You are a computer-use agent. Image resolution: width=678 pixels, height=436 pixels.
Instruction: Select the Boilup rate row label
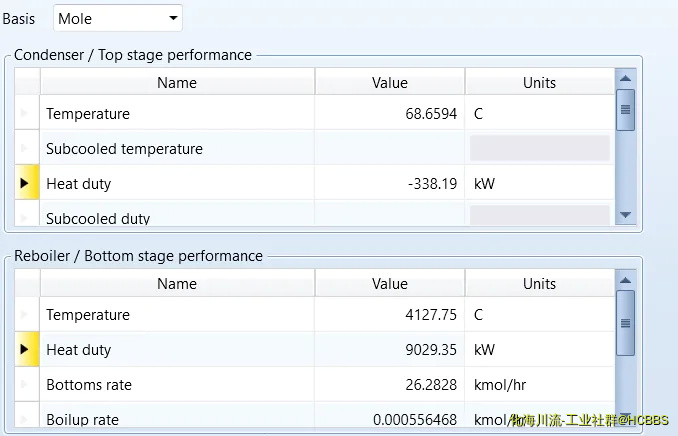click(x=82, y=420)
